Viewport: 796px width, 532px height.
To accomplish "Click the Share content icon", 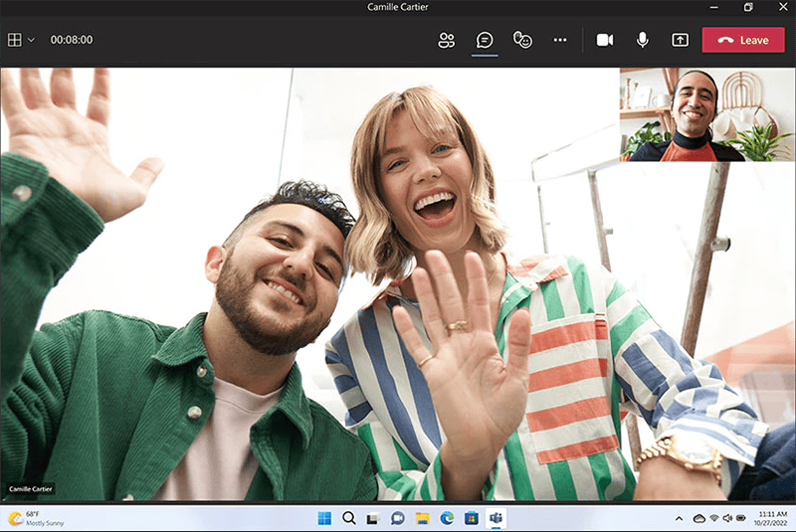I will tap(681, 40).
